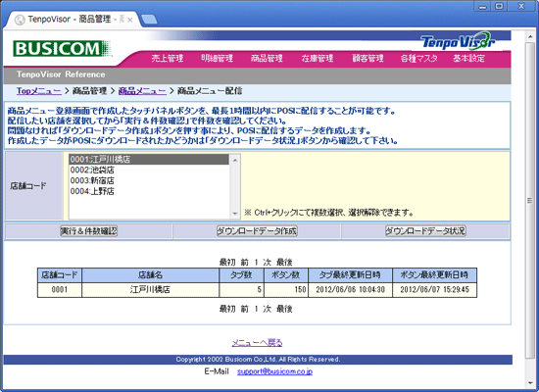This screenshot has width=539, height=392.
Task: Click the globe favicon on the TenpoVisor tab
Action: 20,20
